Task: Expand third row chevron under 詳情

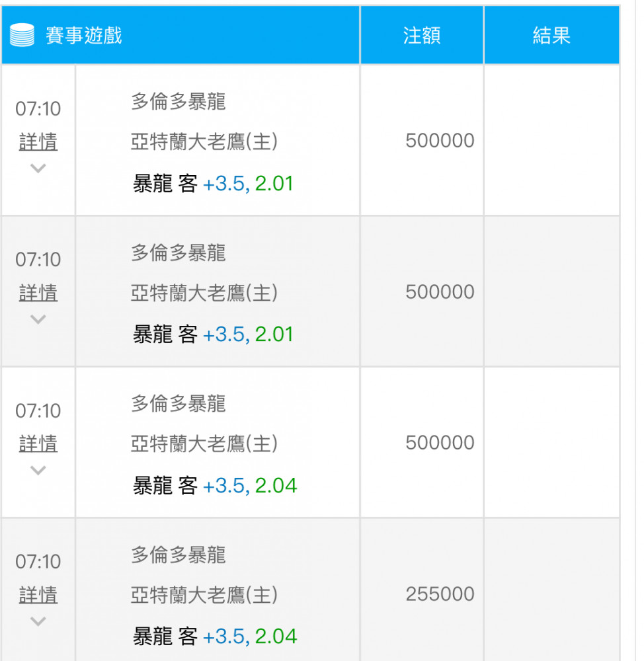Action: point(38,470)
